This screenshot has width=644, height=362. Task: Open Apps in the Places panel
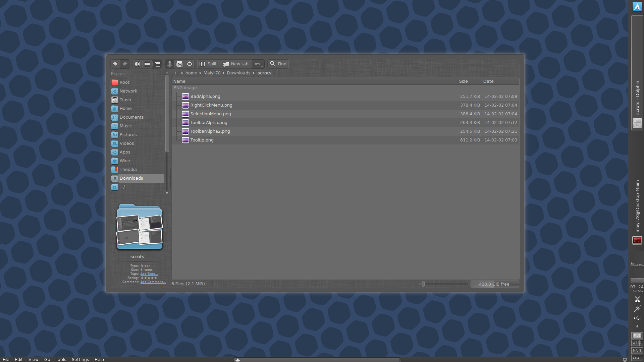[138, 152]
